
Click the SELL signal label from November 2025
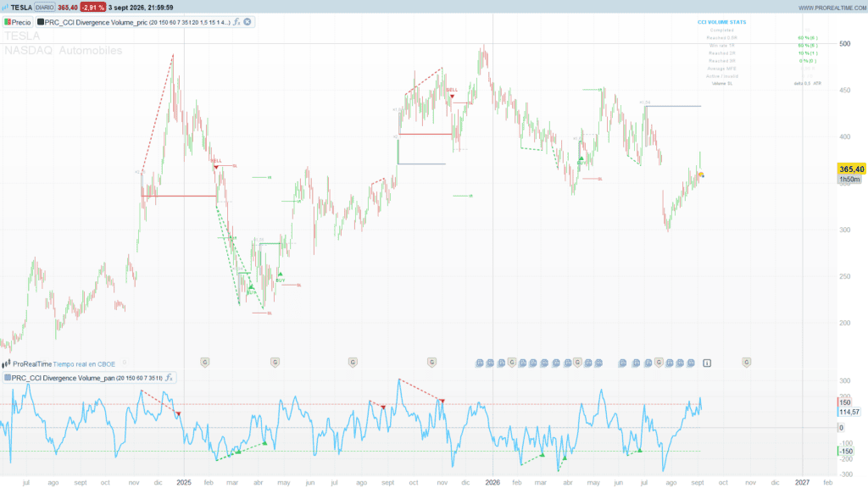click(453, 90)
